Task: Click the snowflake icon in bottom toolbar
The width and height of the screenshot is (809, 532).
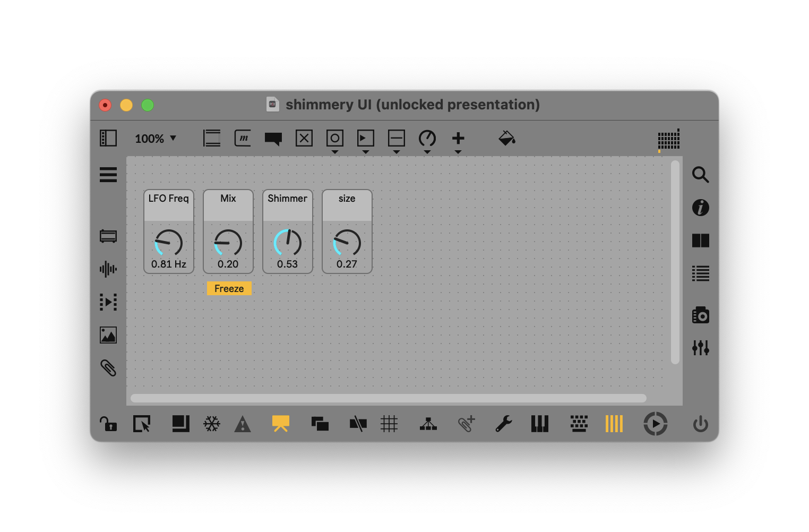Action: pyautogui.click(x=212, y=424)
